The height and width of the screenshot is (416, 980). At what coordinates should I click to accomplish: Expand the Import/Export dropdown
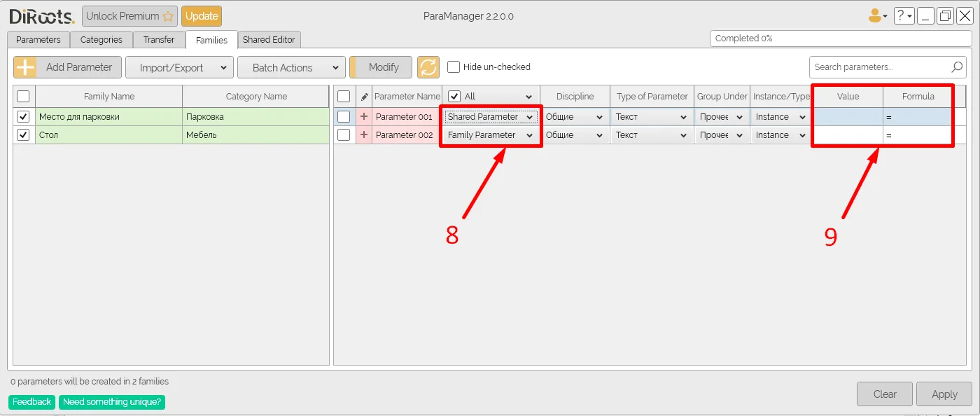179,67
